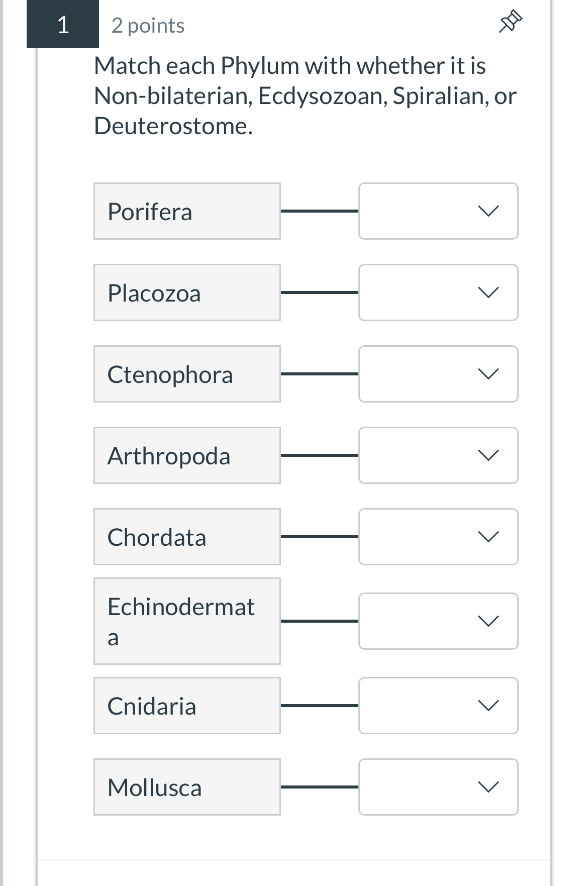This screenshot has width=588, height=886.
Task: Expand the answer selector for Chordata
Action: [x=438, y=536]
